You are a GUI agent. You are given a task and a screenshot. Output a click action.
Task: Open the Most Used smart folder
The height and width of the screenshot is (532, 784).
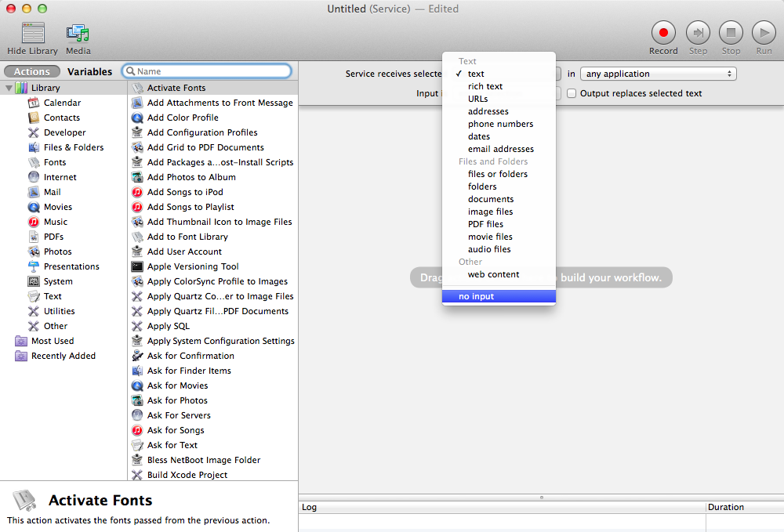point(52,341)
